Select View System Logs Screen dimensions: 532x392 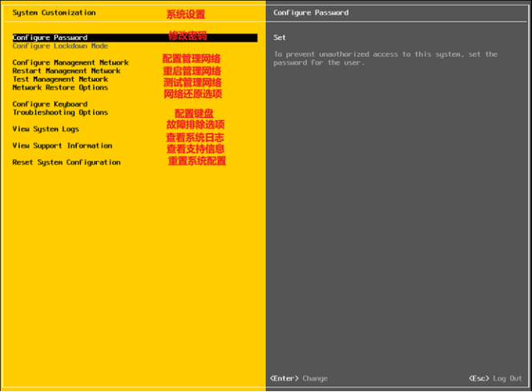click(46, 129)
